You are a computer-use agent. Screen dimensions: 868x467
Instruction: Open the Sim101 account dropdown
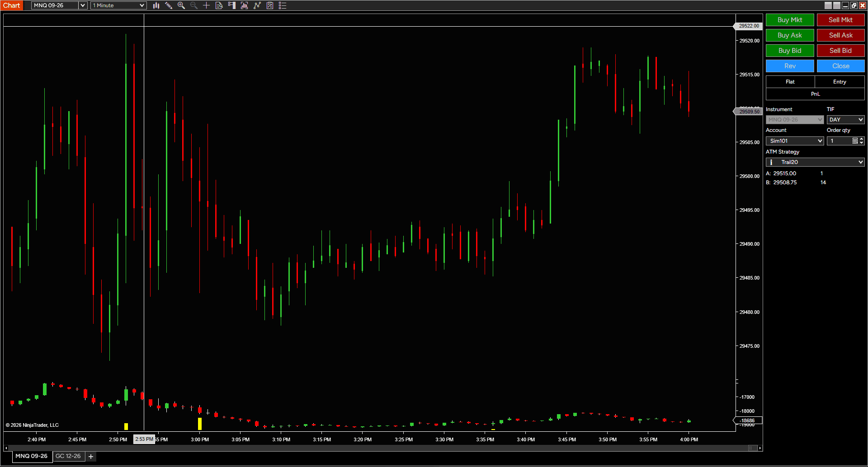[x=795, y=141]
